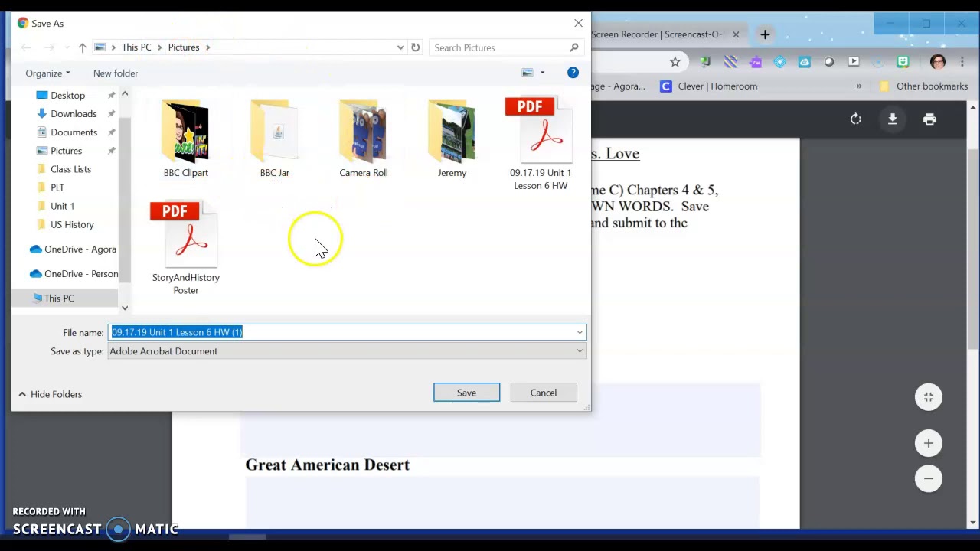
Task: Rotate the PDF document clockwise
Action: click(x=856, y=119)
